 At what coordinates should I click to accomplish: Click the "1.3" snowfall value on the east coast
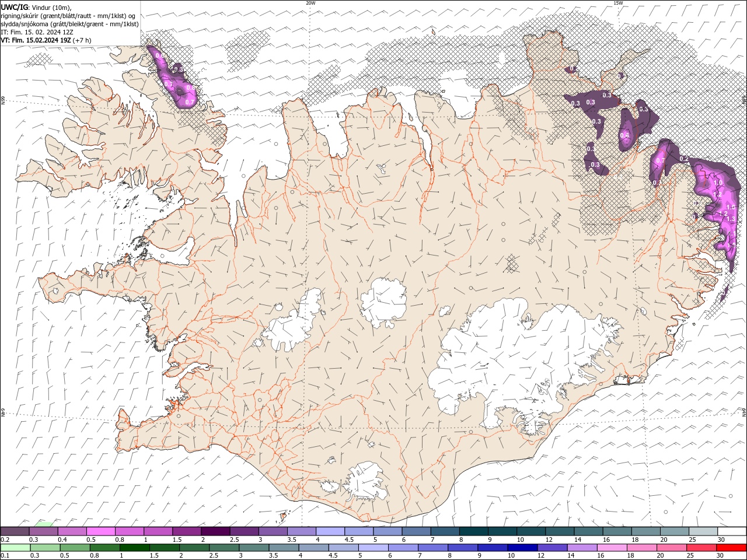731,219
